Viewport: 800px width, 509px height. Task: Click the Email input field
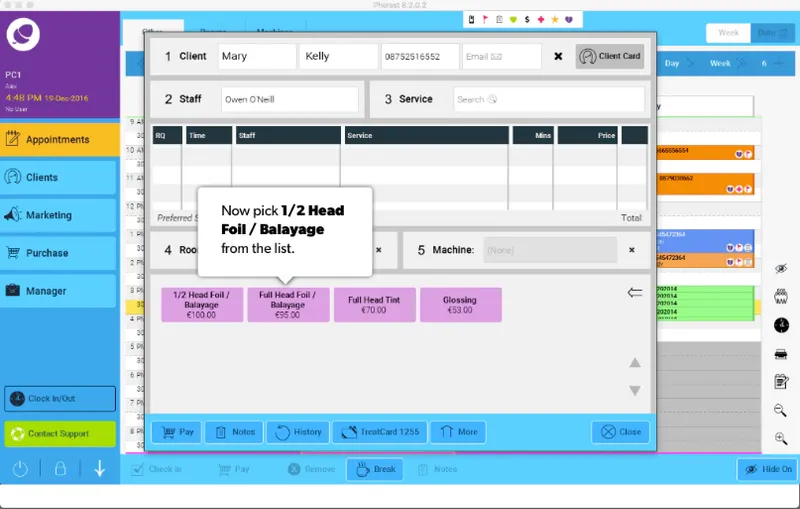click(502, 56)
